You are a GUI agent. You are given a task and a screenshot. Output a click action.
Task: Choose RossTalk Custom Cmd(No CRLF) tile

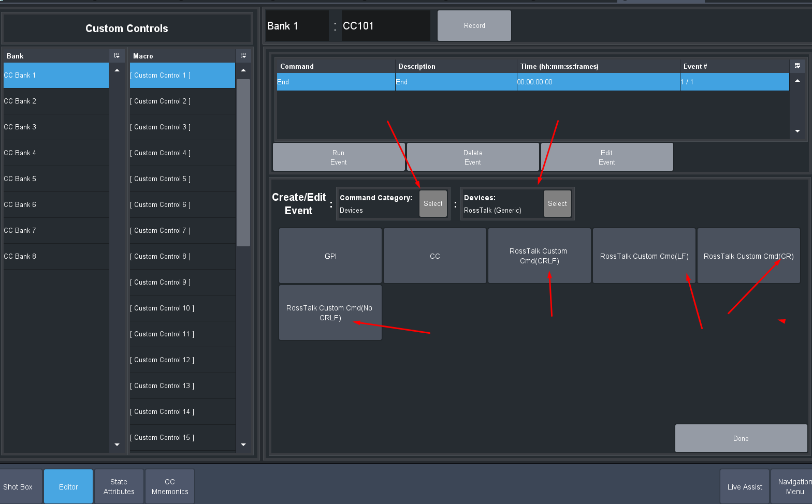330,313
